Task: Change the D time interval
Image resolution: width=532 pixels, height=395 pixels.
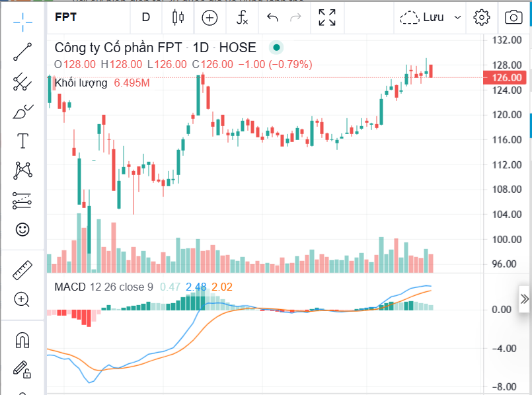Action: pos(146,17)
